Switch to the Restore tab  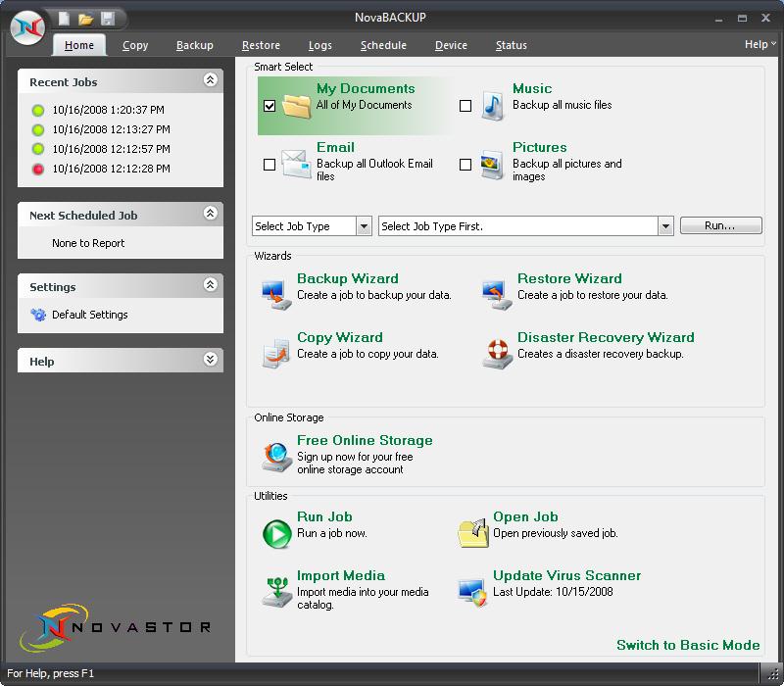coord(261,45)
